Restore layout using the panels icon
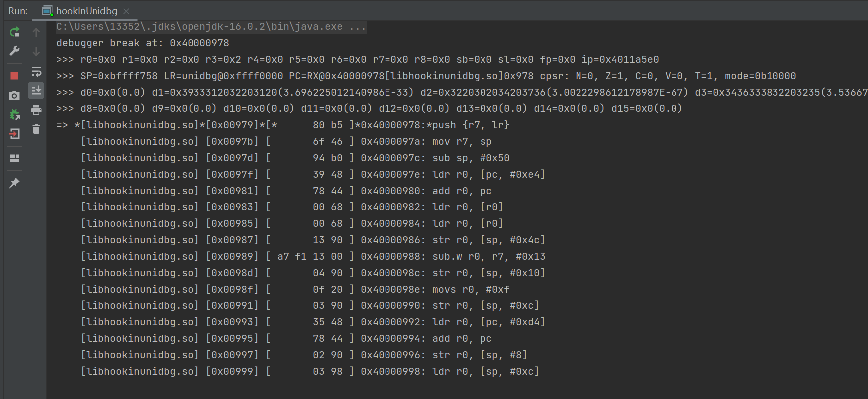868x399 pixels. coord(14,158)
